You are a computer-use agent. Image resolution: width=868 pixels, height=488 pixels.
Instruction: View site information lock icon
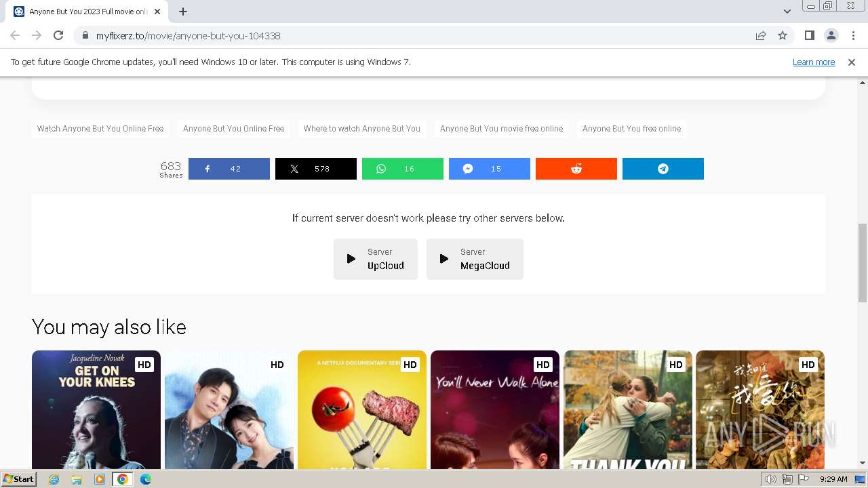point(85,35)
